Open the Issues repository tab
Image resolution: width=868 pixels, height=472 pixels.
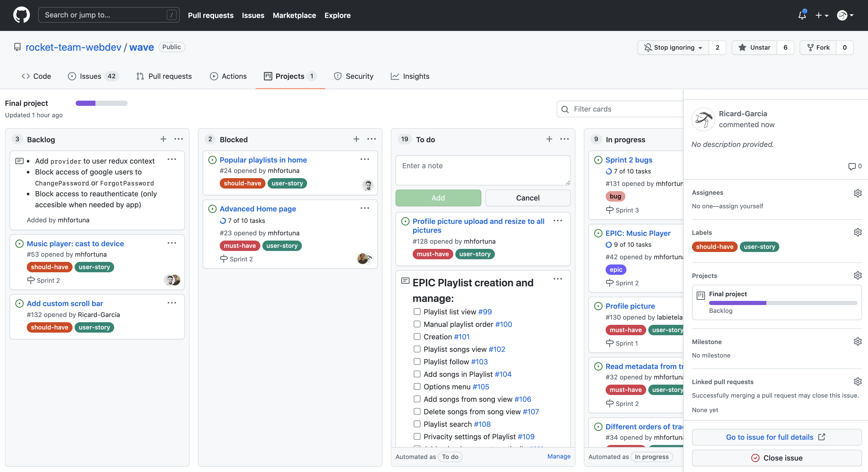click(91, 76)
